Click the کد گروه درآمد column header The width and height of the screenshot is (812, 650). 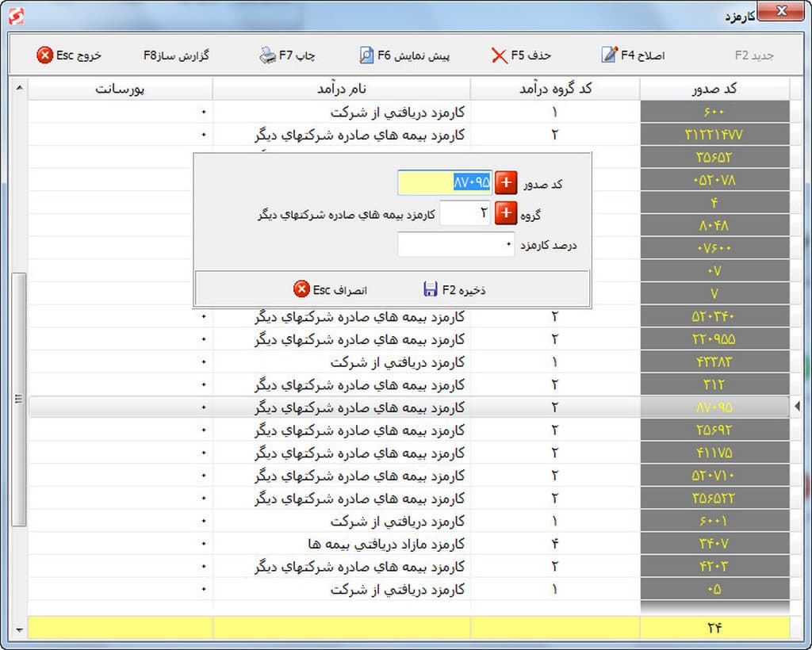pos(554,89)
